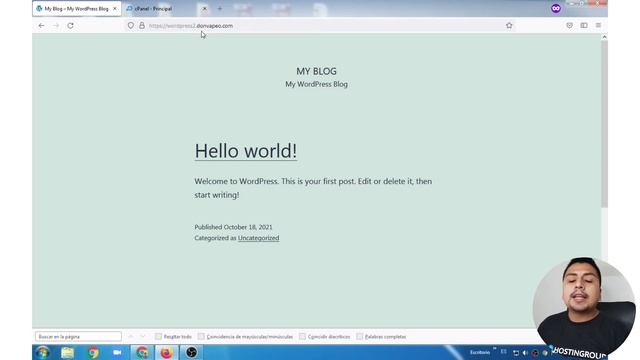The width and height of the screenshot is (640, 360).
Task: Switch to the My Blog – My WordPress Blog tab
Action: pos(77,8)
